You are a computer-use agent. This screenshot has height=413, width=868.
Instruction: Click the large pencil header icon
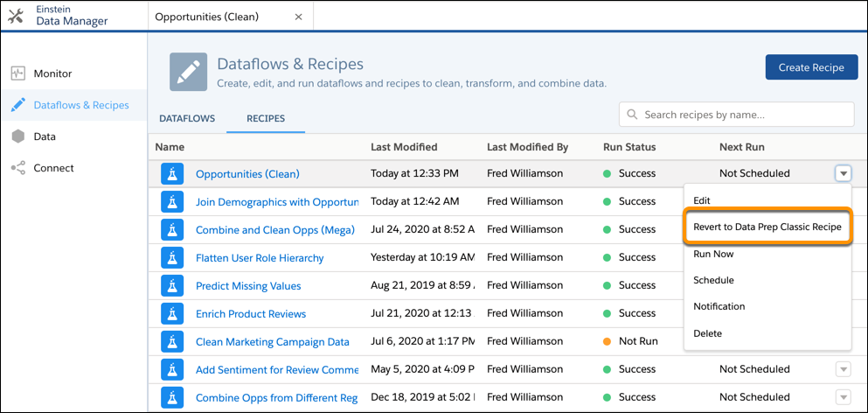[x=188, y=72]
